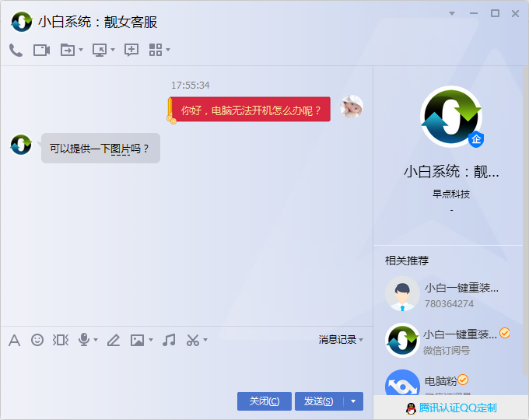Open the emoji picker
This screenshot has width=529, height=420.
(x=37, y=340)
